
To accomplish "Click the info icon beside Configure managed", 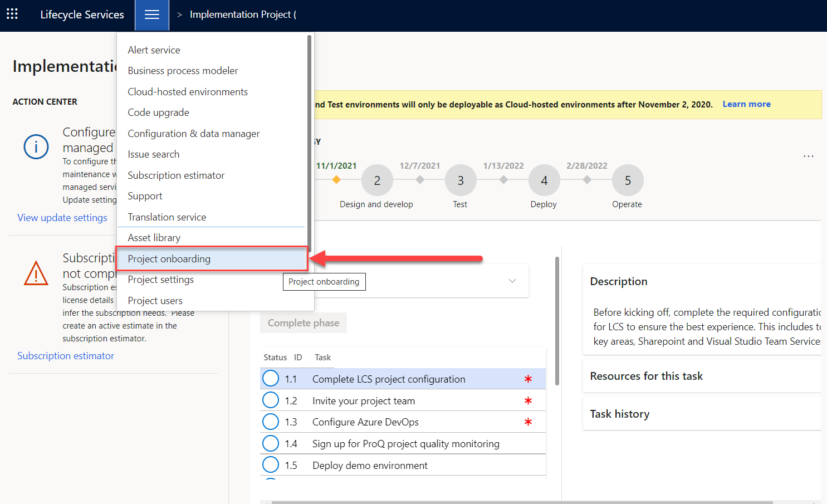I will coord(36,146).
